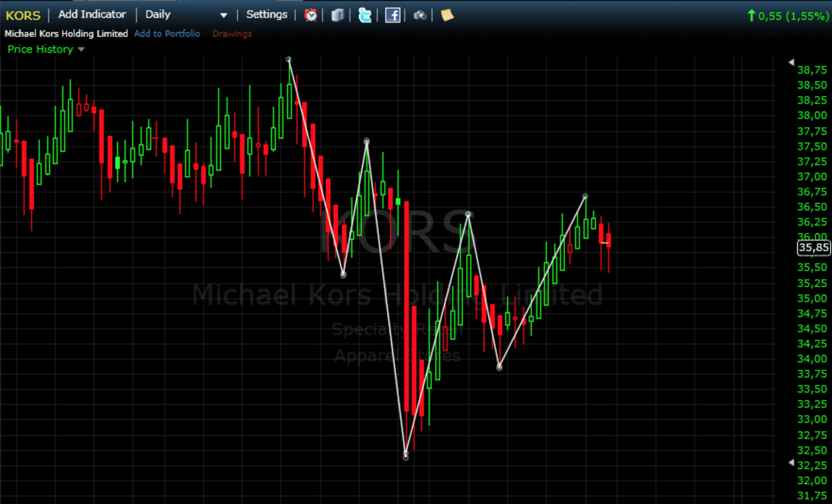
Task: Click the alarm clock alert icon
Action: [310, 15]
